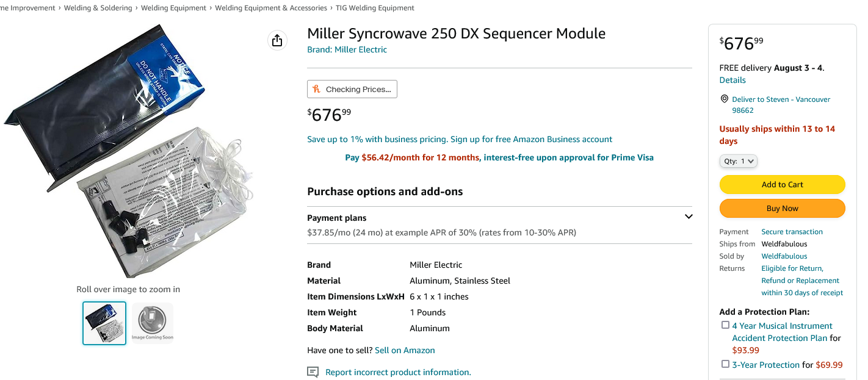Select the Image Coming Soon thumbnail
The width and height of the screenshot is (868, 380).
(x=153, y=323)
